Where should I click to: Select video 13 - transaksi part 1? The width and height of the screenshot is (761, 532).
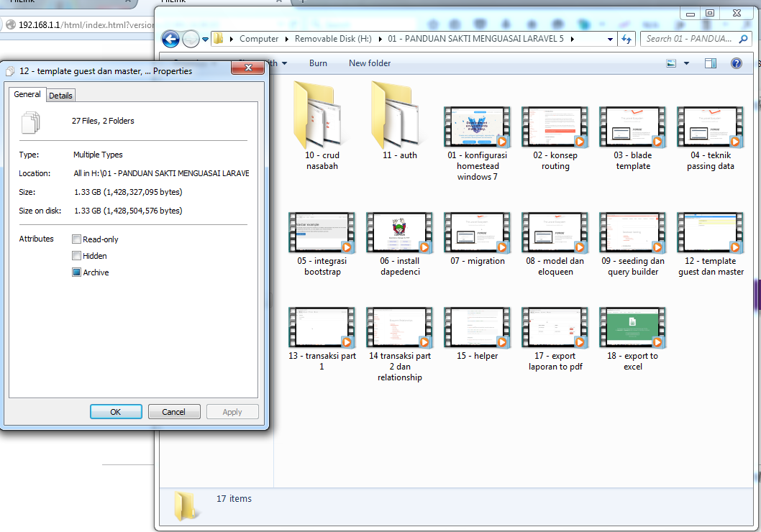point(322,339)
